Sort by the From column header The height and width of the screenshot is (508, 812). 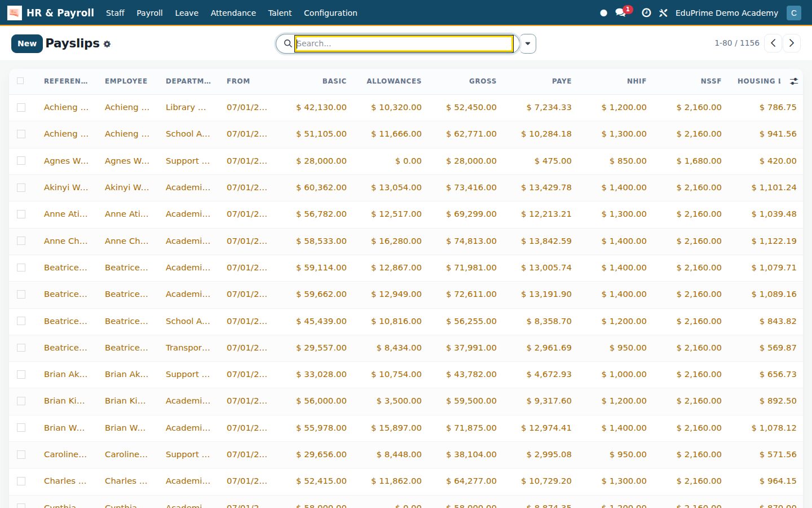point(238,81)
